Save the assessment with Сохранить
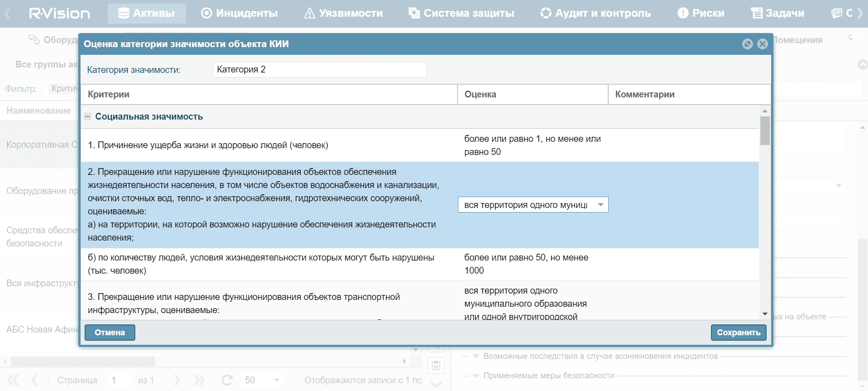868x391 pixels. (x=738, y=333)
